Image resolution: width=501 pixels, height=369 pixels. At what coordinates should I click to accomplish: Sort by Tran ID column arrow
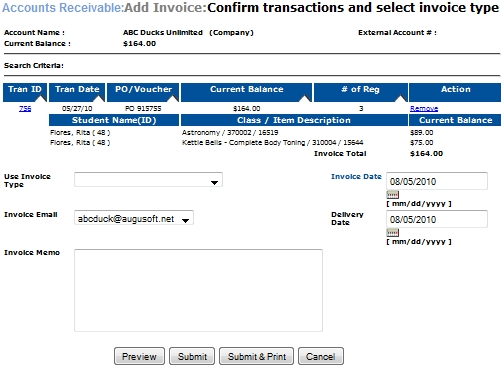coord(41,98)
